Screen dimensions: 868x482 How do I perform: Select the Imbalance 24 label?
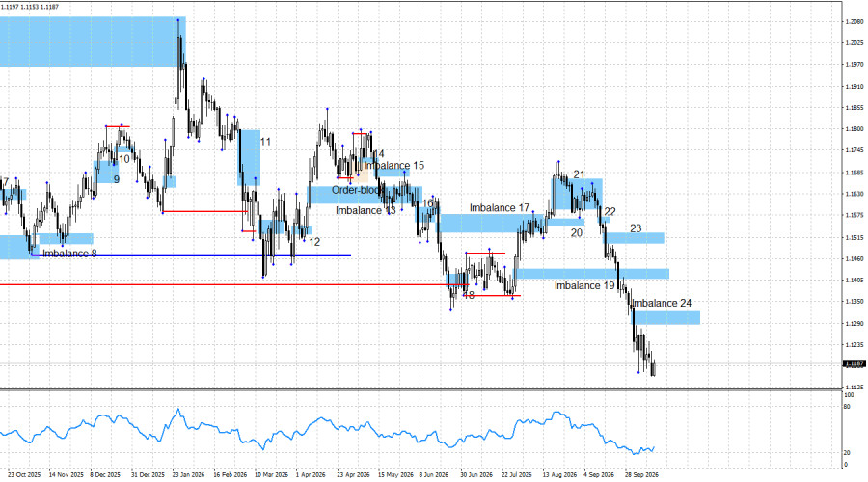(x=662, y=304)
